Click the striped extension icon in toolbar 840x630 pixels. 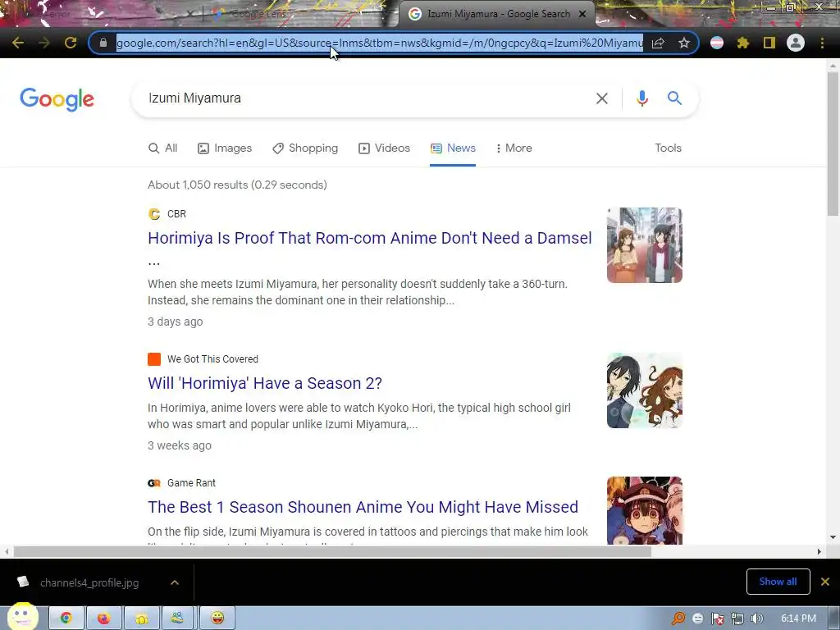(x=717, y=43)
